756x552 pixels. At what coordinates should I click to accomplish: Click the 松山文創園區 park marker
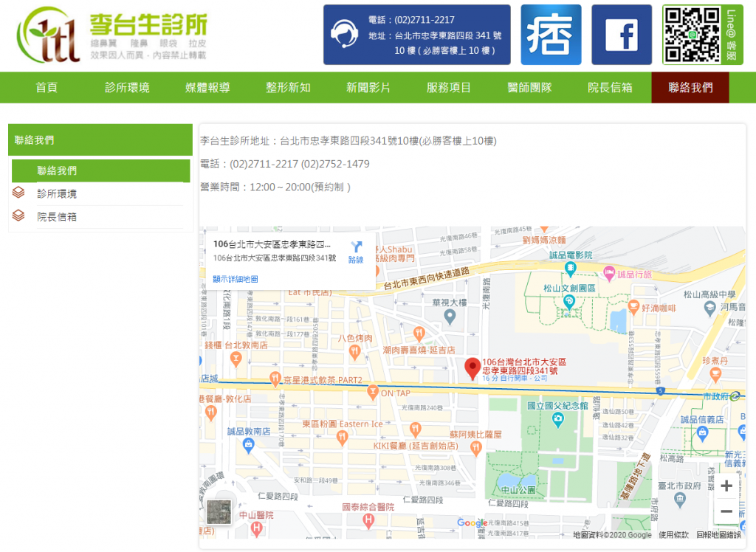[569, 303]
